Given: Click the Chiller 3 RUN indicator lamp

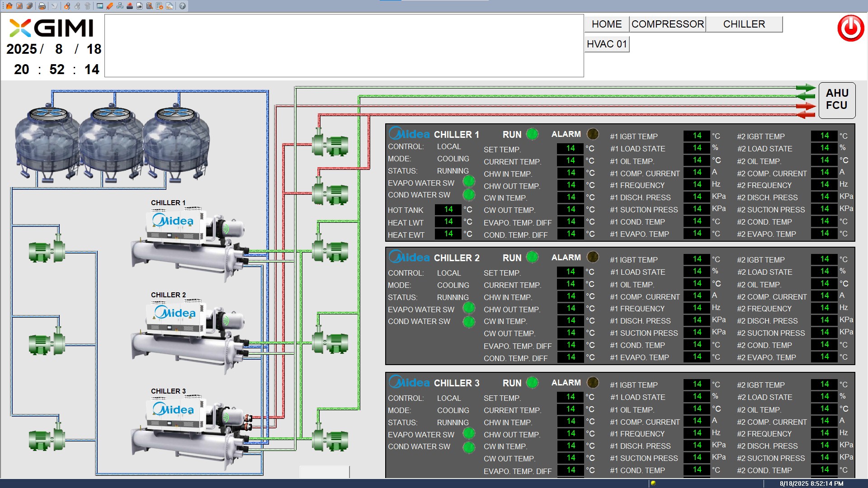Looking at the screenshot, I should tap(533, 383).
